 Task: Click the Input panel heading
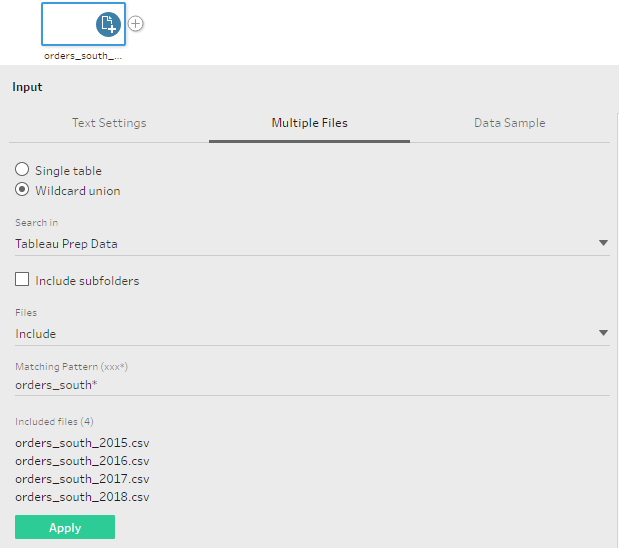(27, 87)
